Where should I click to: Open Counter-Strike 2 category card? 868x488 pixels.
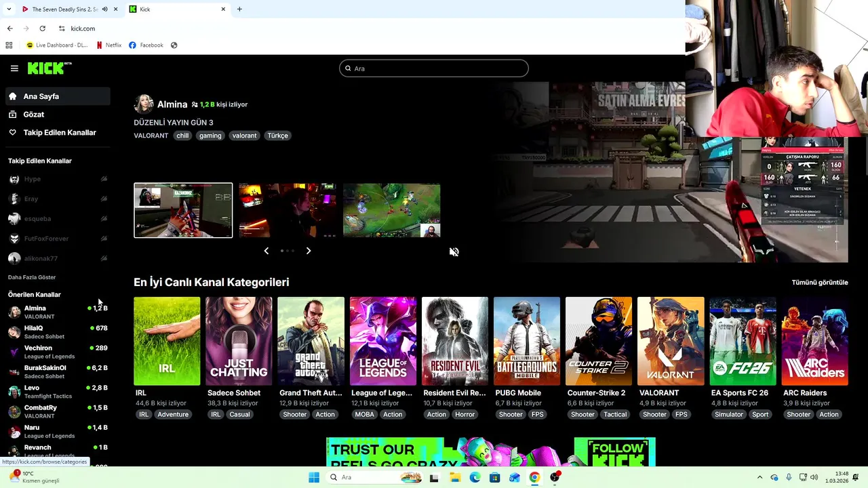(x=599, y=341)
